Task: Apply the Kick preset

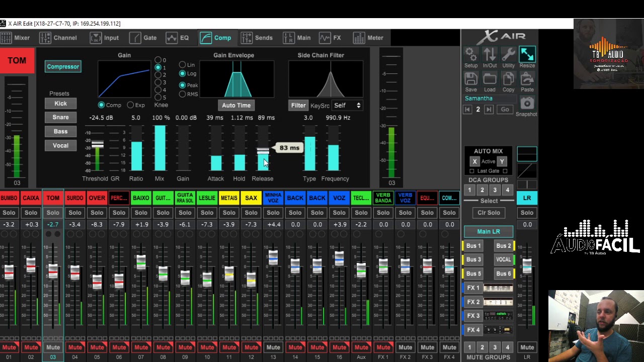Action: [60, 104]
